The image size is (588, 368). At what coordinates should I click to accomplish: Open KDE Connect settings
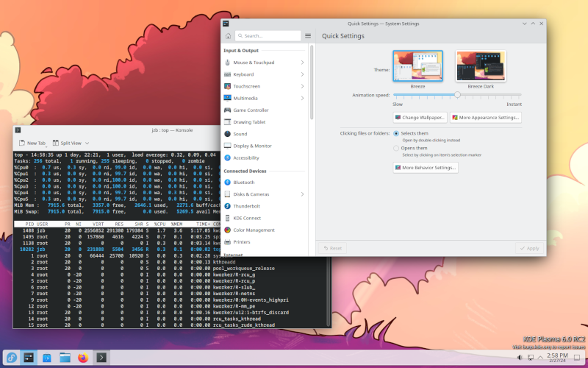(x=248, y=218)
